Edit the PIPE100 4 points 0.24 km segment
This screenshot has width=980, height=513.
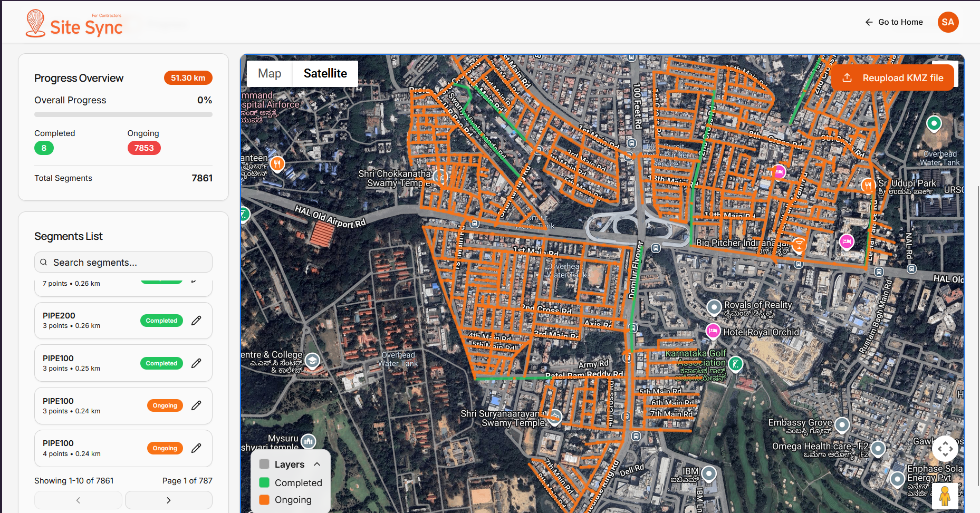196,448
